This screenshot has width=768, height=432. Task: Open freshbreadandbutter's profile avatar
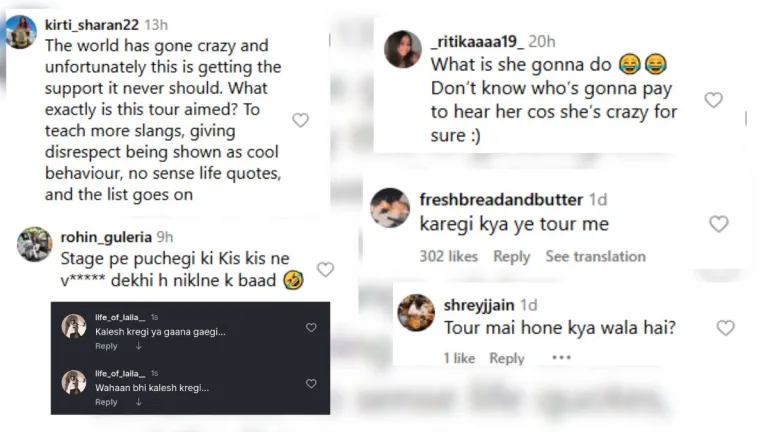(x=390, y=208)
